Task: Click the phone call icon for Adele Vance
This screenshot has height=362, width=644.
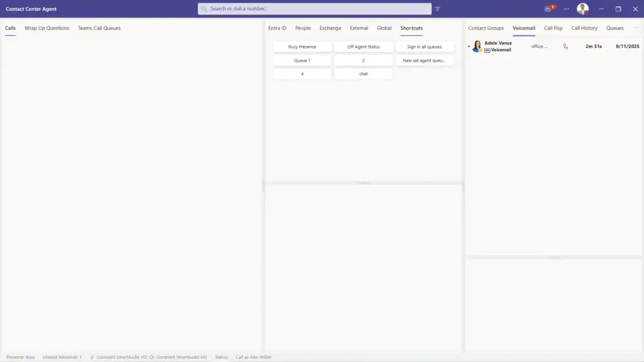Action: pos(565,47)
